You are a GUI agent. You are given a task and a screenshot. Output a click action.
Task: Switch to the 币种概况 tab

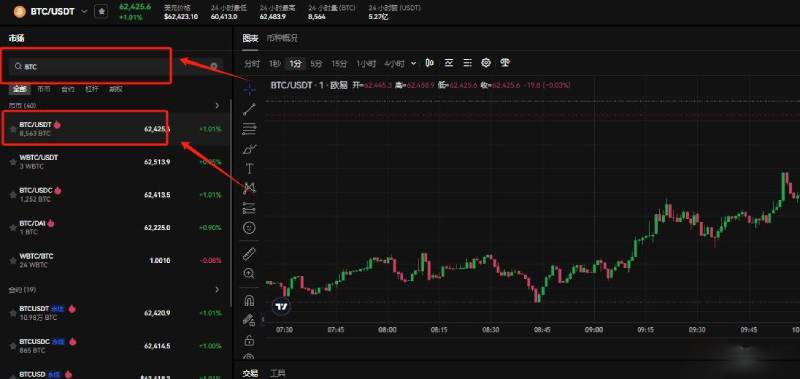tap(282, 38)
